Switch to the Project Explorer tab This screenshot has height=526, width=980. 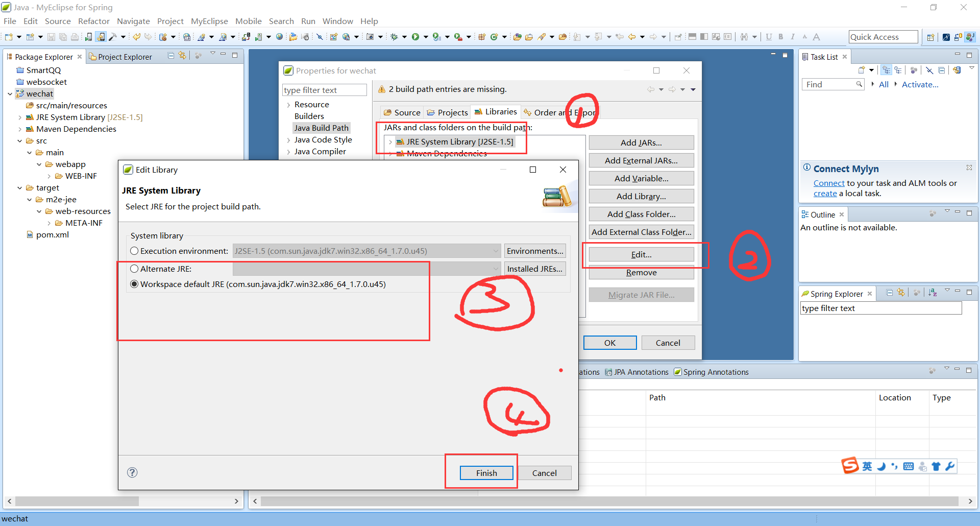pyautogui.click(x=124, y=57)
